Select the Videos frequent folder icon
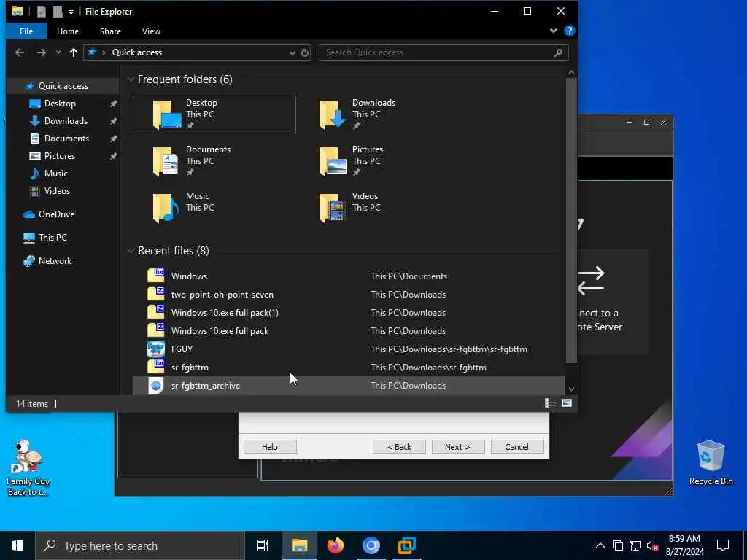Image resolution: width=747 pixels, height=560 pixels. click(333, 208)
